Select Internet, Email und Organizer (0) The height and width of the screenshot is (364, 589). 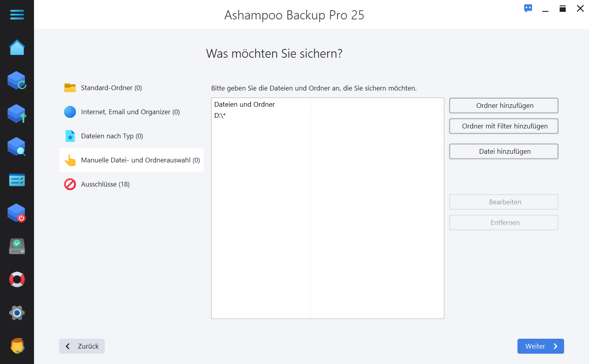(131, 112)
